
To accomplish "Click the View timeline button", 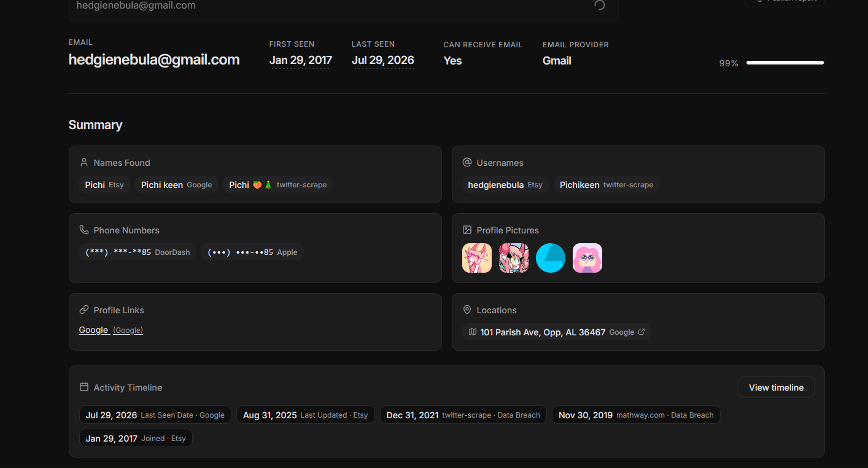I will point(777,388).
